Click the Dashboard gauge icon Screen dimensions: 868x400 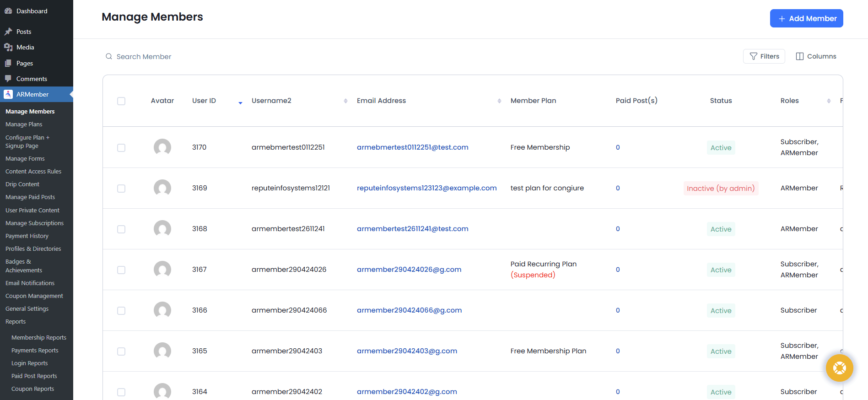click(8, 11)
